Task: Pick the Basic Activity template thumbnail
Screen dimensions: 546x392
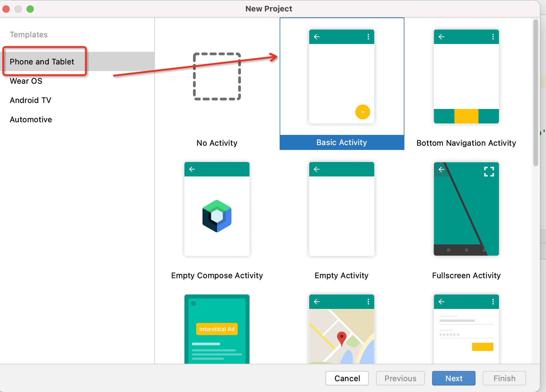Action: (x=342, y=76)
